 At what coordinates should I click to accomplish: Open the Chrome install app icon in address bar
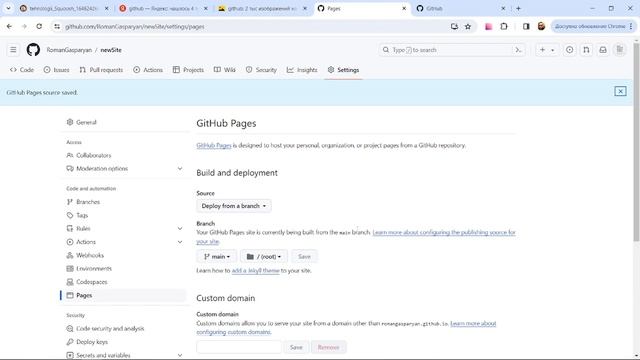[454, 27]
